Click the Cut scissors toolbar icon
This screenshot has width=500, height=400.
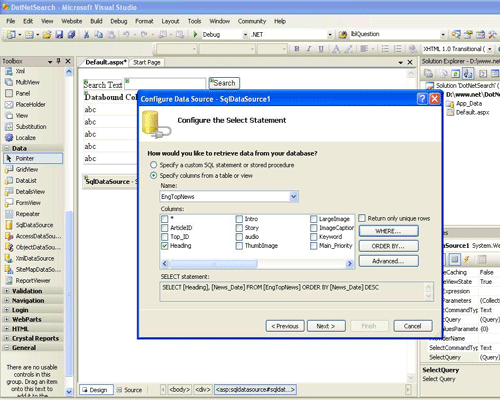click(86, 34)
